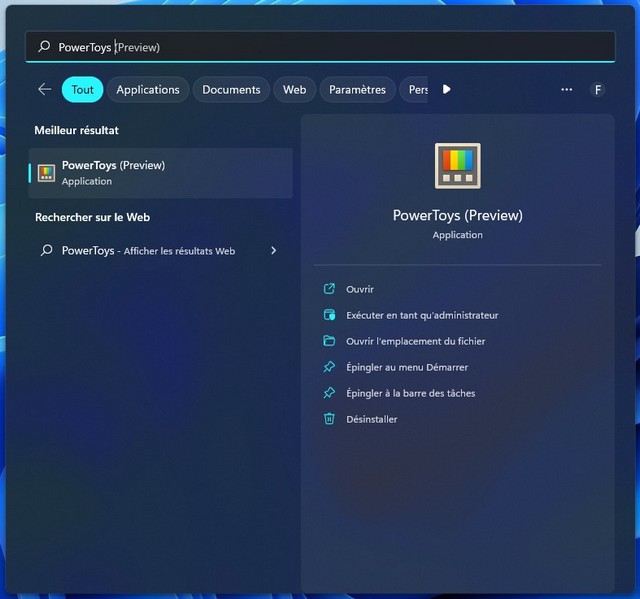Click the back arrow icon
Screen dimensions: 640x599
pyautogui.click(x=44, y=89)
